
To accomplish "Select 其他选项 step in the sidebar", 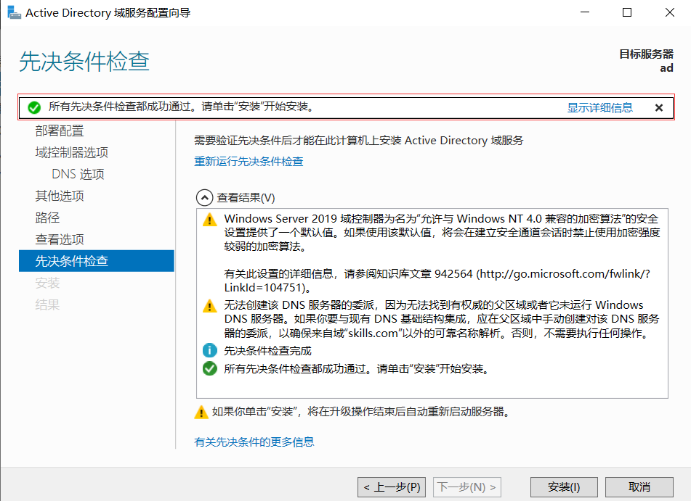I will coord(59,196).
